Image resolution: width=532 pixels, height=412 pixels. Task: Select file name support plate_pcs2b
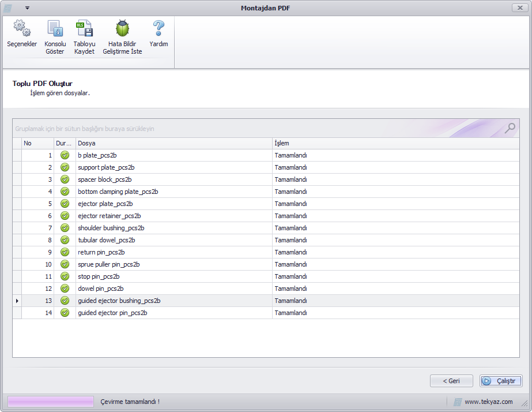106,167
